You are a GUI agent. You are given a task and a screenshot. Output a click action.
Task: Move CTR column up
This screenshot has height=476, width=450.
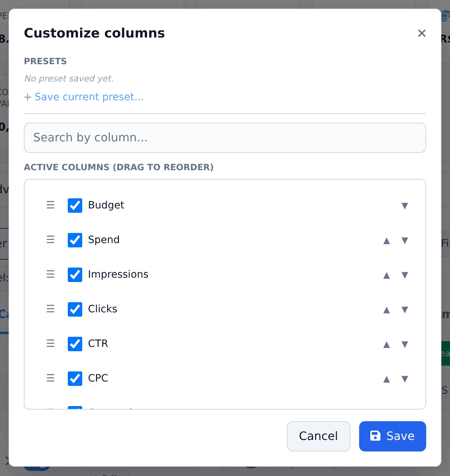(x=387, y=344)
